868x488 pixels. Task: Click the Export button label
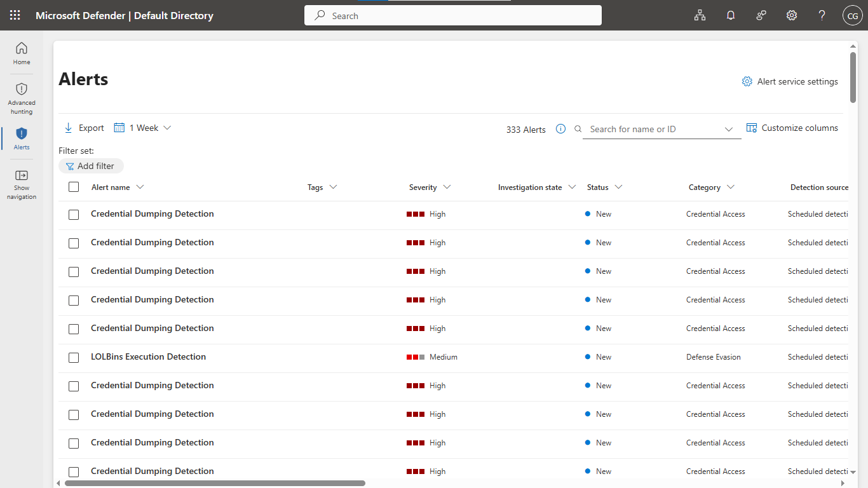[92, 128]
